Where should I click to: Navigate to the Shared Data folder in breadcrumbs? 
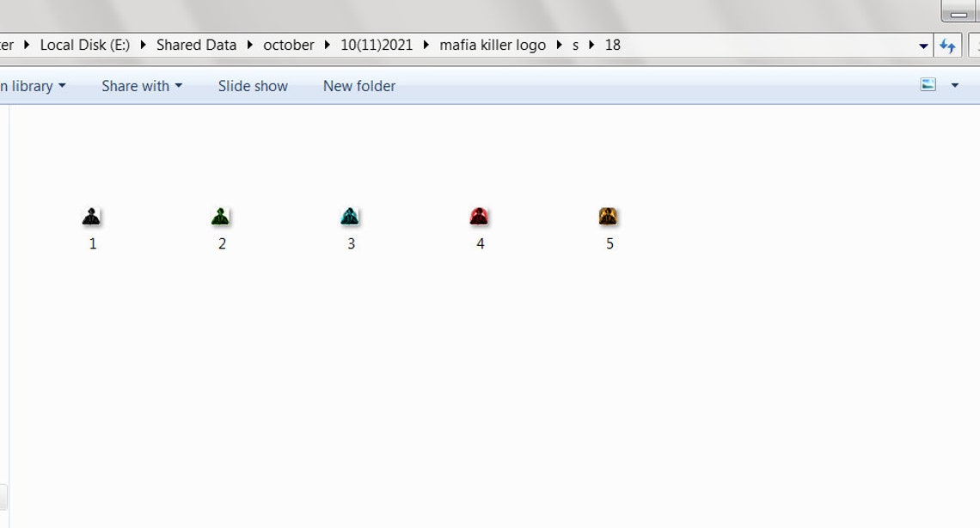pyautogui.click(x=196, y=45)
